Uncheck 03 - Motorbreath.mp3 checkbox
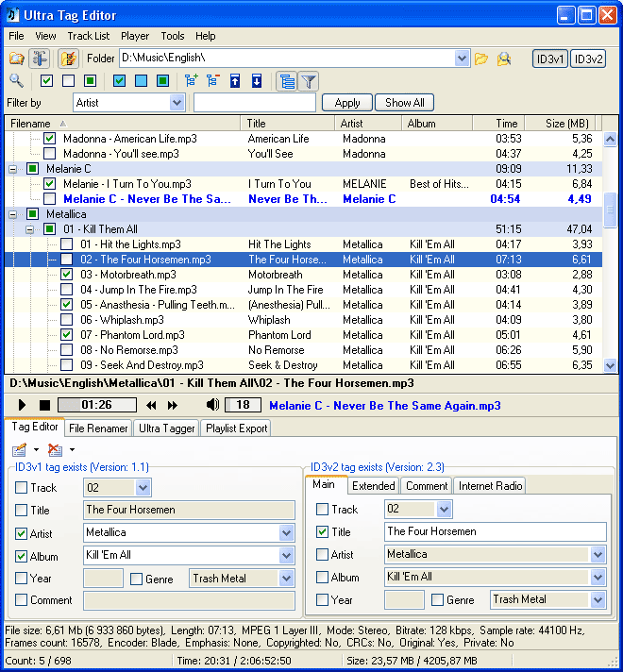Image resolution: width=623 pixels, height=672 pixels. tap(67, 275)
